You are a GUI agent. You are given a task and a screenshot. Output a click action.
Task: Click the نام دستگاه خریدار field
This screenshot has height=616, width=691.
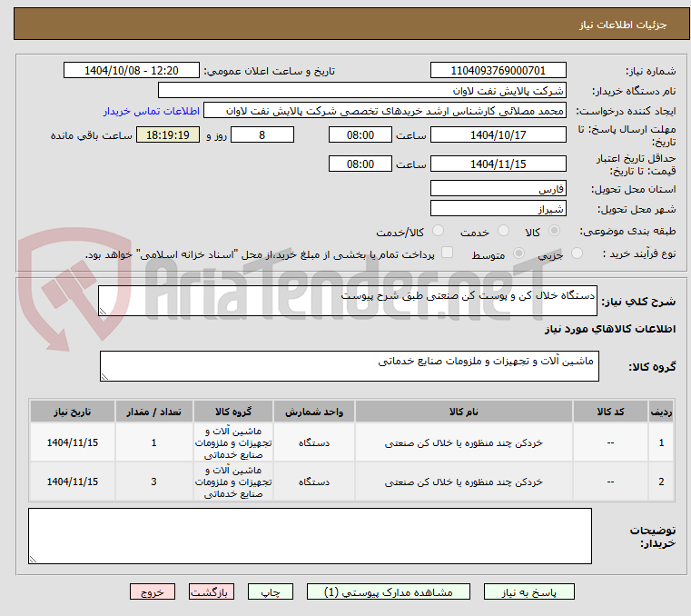click(361, 90)
